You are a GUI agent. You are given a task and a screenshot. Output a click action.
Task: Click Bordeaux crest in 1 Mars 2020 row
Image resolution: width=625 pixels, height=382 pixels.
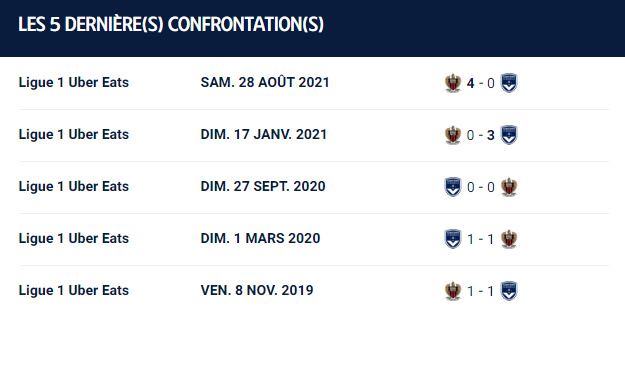tap(453, 239)
